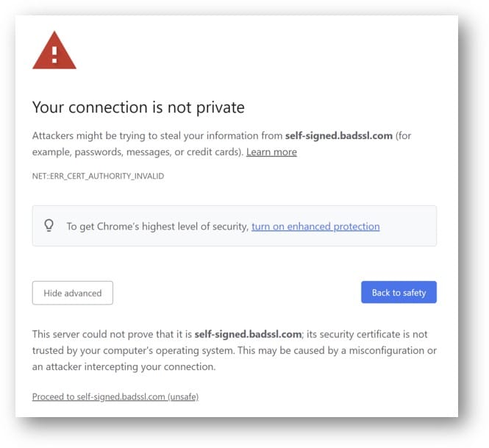Click the This server could not prove text

[112, 334]
